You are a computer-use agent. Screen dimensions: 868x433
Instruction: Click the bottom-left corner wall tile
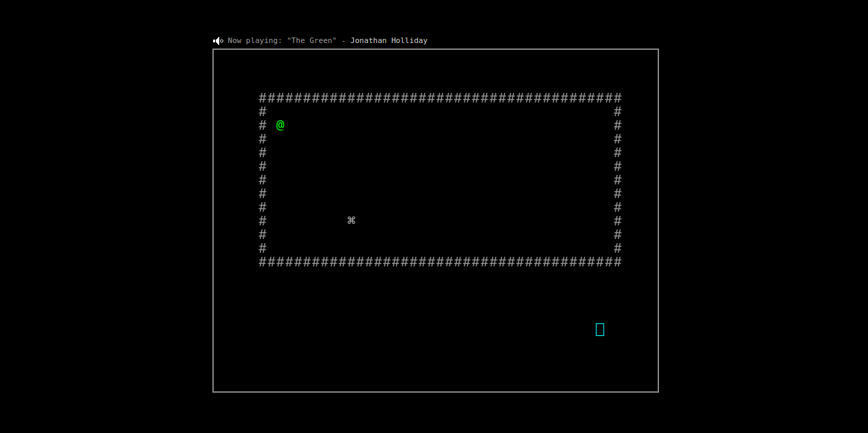pos(263,262)
